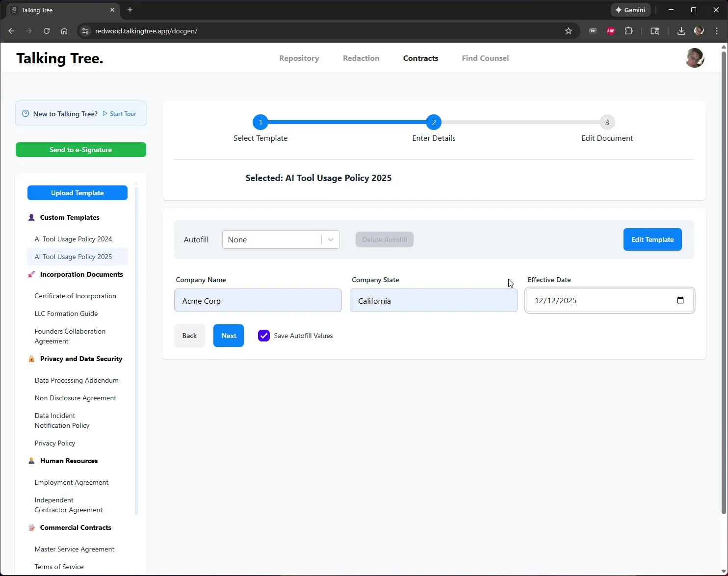Image resolution: width=728 pixels, height=576 pixels.
Task: Switch to the Redaction tab
Action: click(361, 58)
